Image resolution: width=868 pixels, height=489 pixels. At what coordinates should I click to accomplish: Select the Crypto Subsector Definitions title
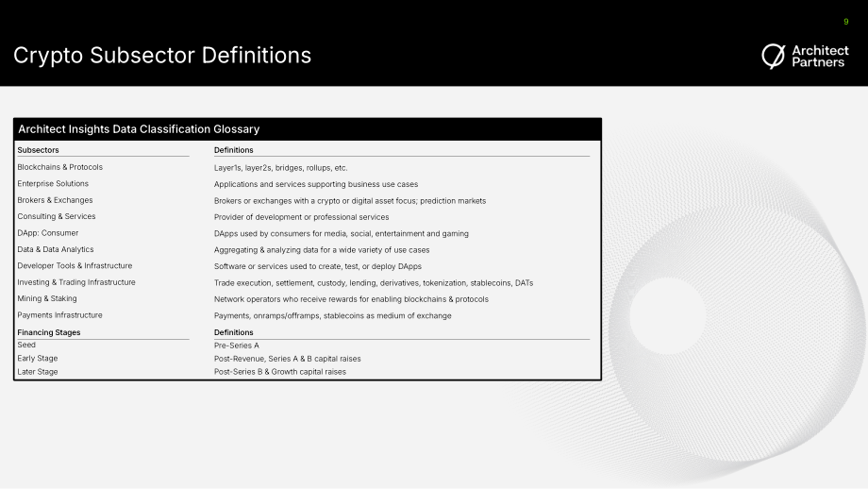point(162,56)
